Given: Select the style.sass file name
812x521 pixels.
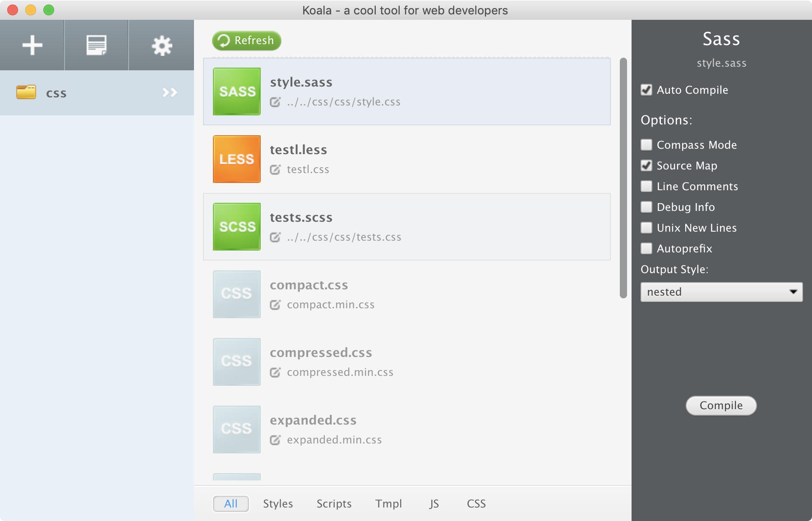Looking at the screenshot, I should click(x=301, y=82).
